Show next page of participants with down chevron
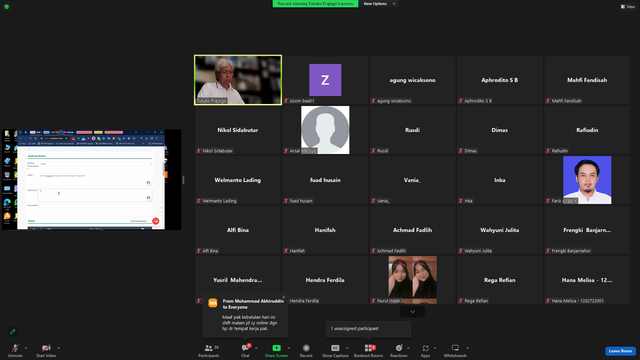 (x=413, y=312)
